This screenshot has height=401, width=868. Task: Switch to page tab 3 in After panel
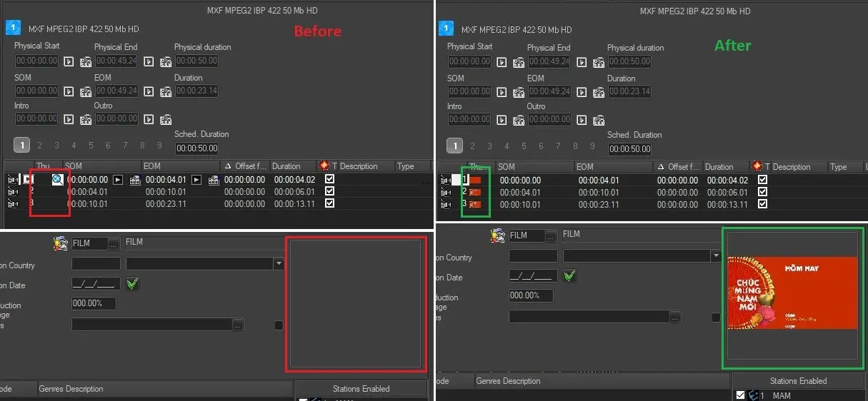[489, 146]
